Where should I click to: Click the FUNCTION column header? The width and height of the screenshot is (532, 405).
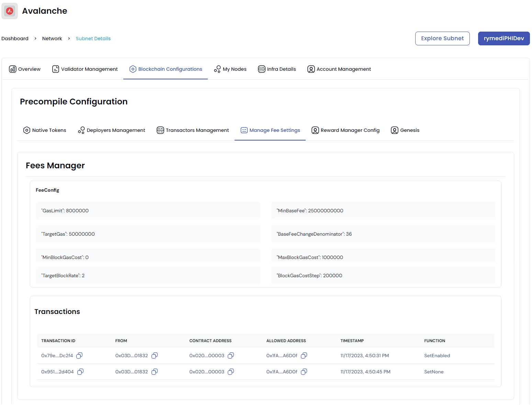(434, 341)
